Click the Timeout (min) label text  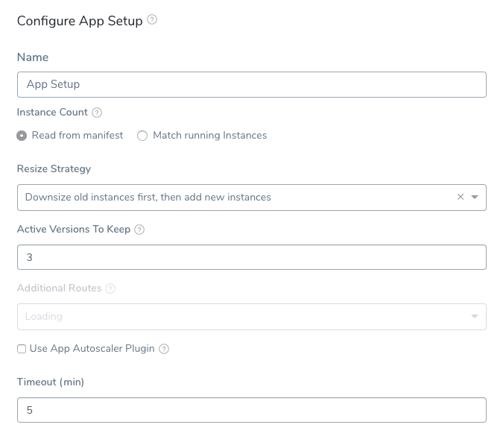(51, 382)
